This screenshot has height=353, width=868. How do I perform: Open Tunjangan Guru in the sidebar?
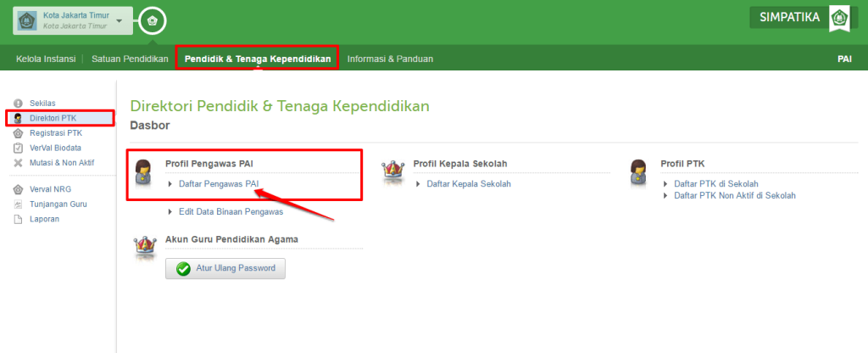pyautogui.click(x=58, y=204)
